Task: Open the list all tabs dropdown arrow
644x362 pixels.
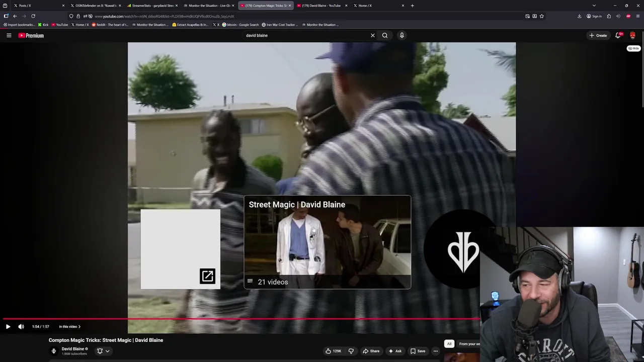Action: click(x=594, y=6)
